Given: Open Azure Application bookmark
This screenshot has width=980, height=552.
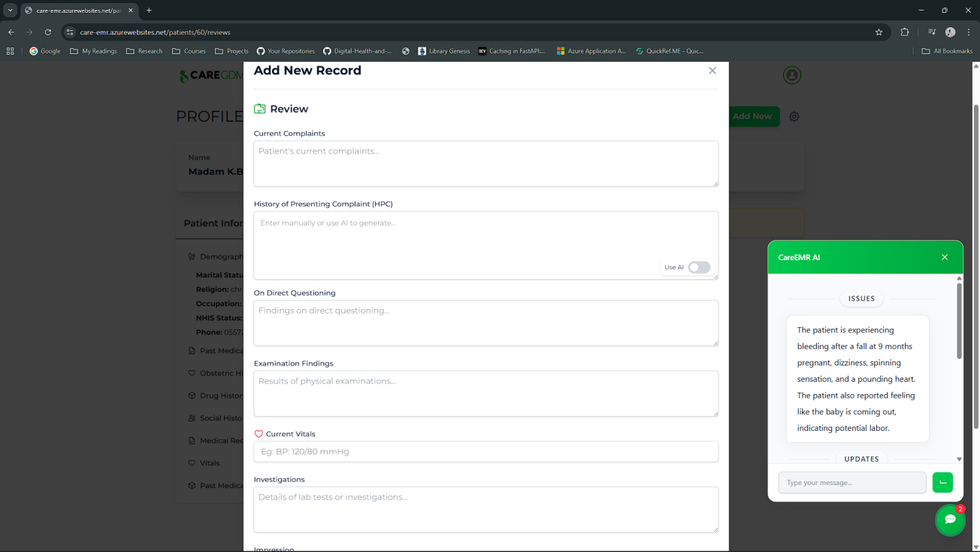Looking at the screenshot, I should click(591, 51).
